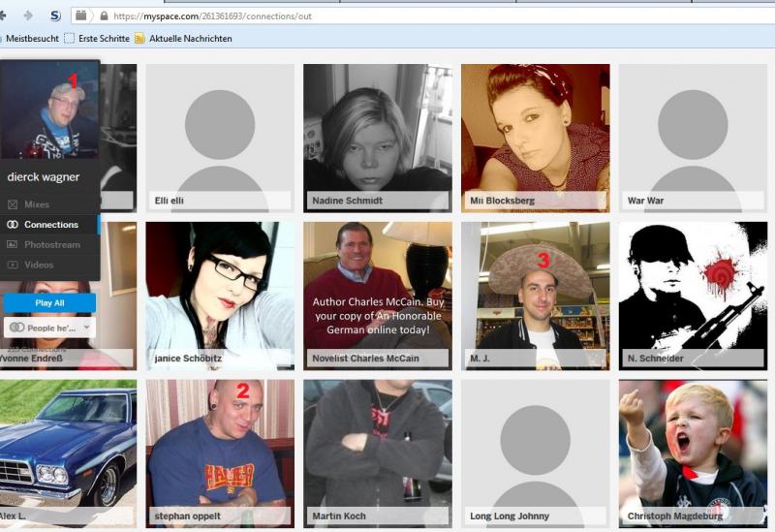The width and height of the screenshot is (775, 532).
Task: Open Alex L. blue car card
Action: 68,454
